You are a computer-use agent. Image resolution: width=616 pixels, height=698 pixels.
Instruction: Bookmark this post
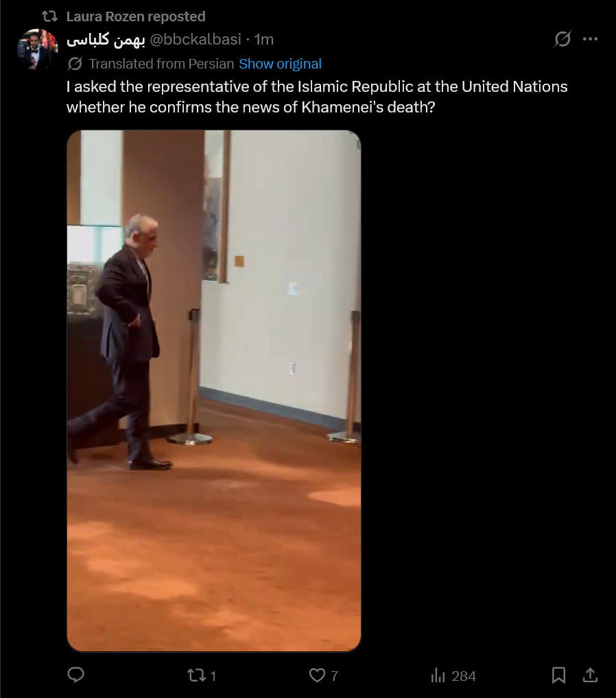click(558, 675)
